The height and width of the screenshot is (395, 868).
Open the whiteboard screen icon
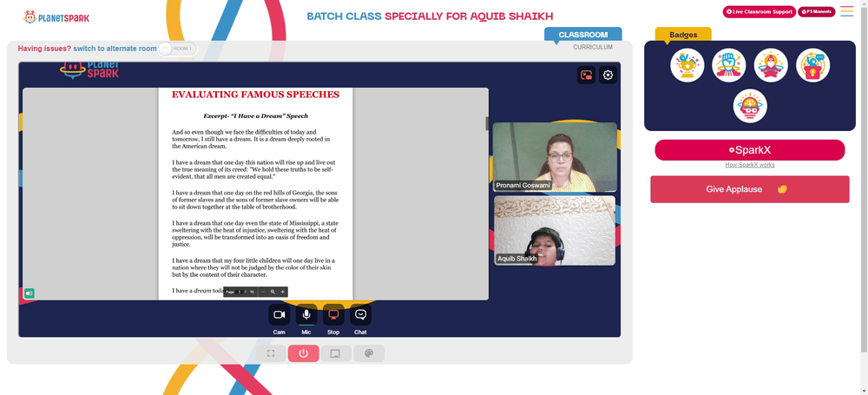(x=335, y=353)
